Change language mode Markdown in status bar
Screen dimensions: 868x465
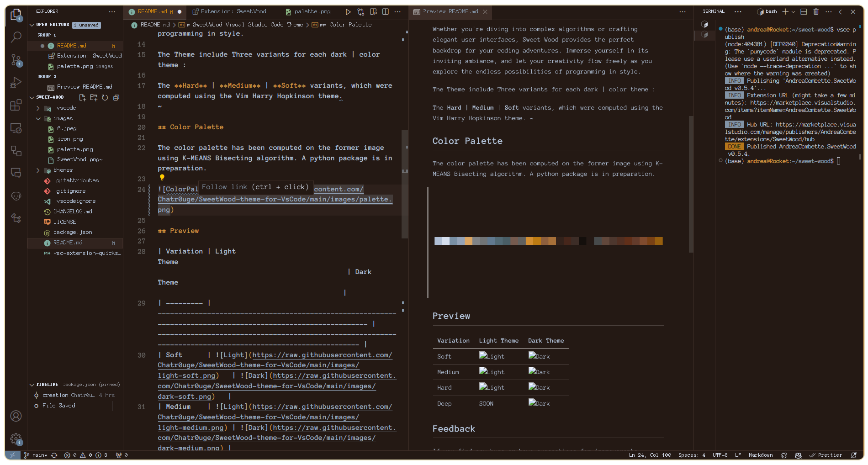[761, 455]
